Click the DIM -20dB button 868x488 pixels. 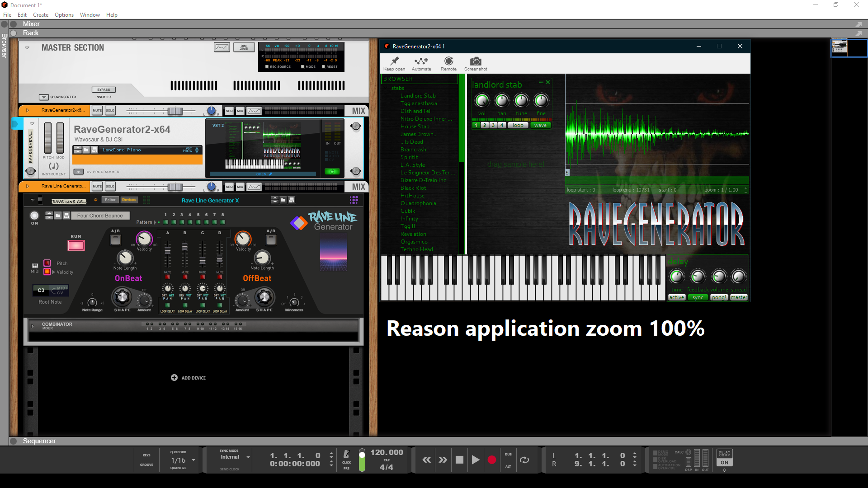[x=244, y=47]
